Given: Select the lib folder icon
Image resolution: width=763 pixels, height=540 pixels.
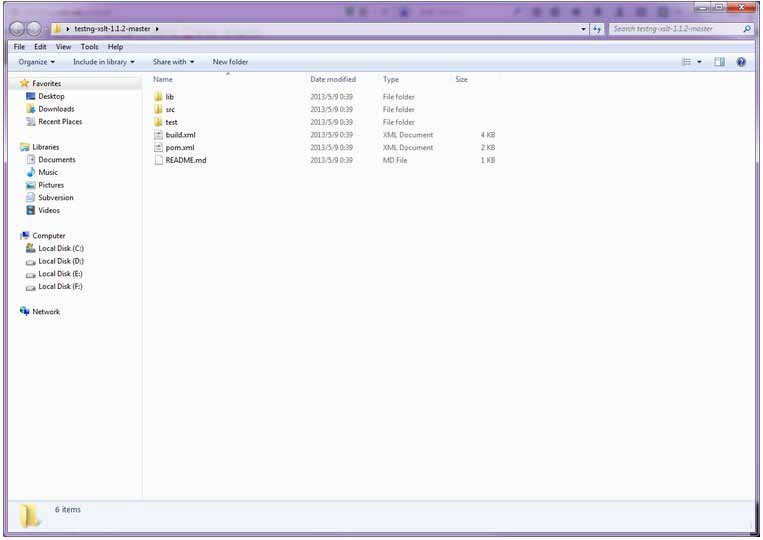Looking at the screenshot, I should pyautogui.click(x=158, y=96).
